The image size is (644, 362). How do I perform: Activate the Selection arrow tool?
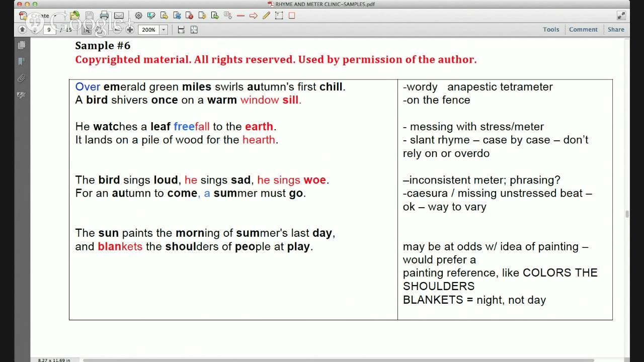(87, 30)
